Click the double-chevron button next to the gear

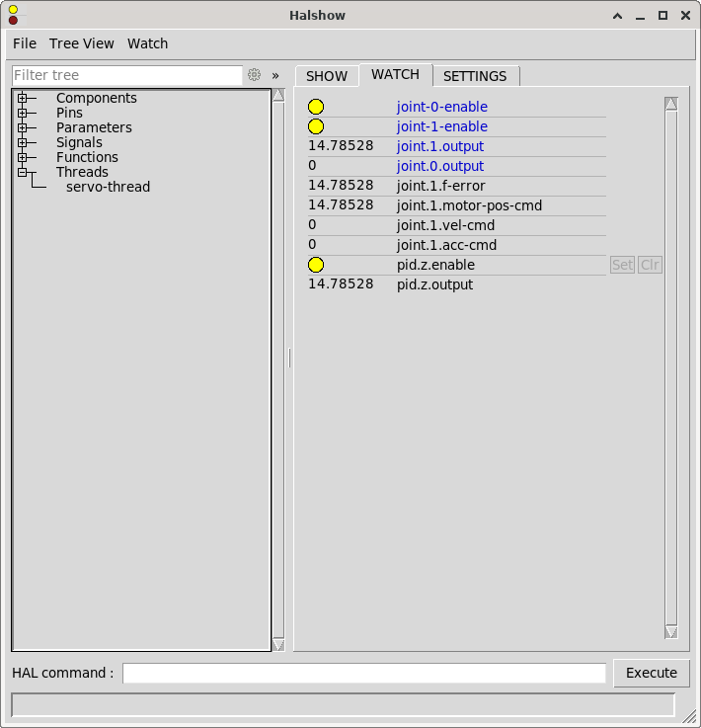click(275, 76)
